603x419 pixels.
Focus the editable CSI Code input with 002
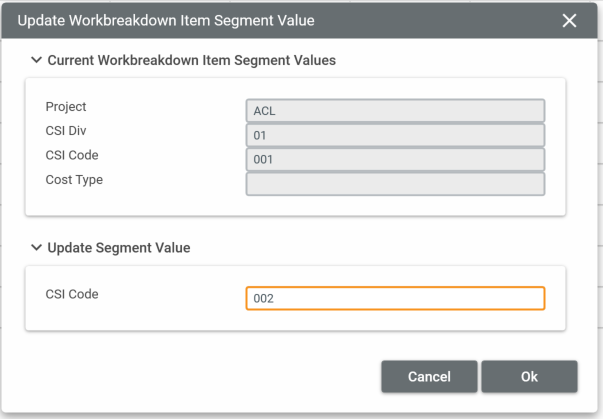pos(395,298)
